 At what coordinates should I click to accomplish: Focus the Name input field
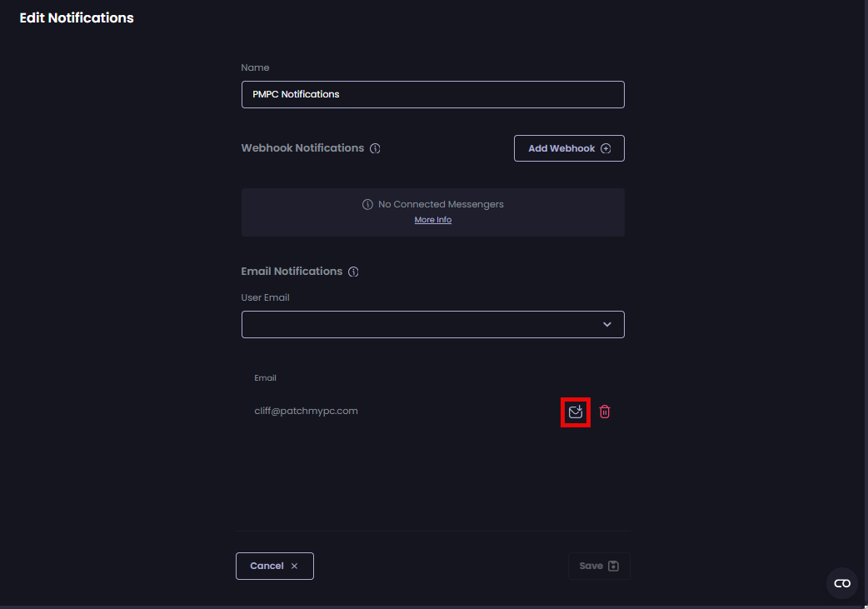point(432,94)
